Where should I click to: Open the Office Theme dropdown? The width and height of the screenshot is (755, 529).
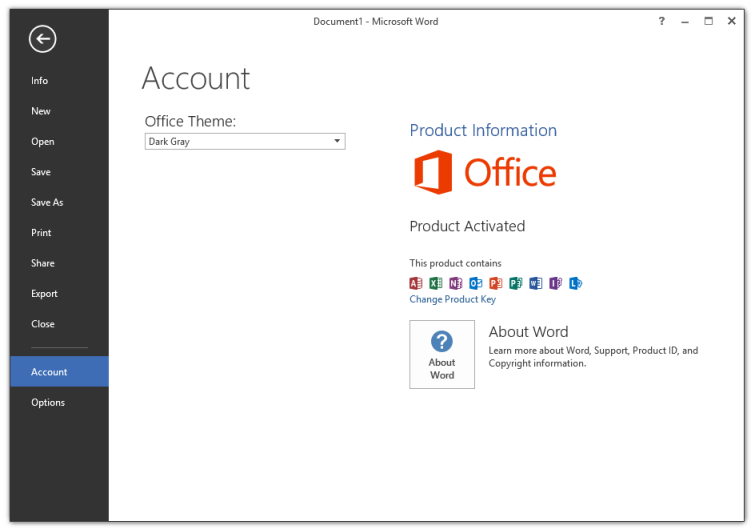(x=245, y=142)
